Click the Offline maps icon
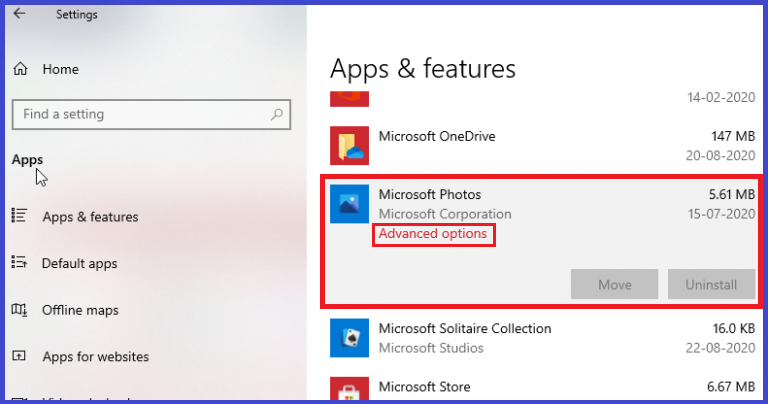 click(x=19, y=309)
